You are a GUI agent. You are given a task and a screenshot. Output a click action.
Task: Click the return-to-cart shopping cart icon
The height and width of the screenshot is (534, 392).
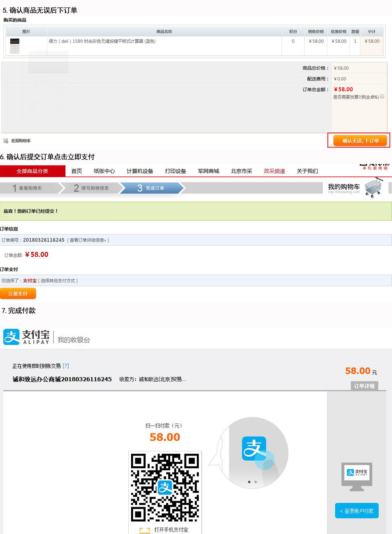[x=6, y=141]
